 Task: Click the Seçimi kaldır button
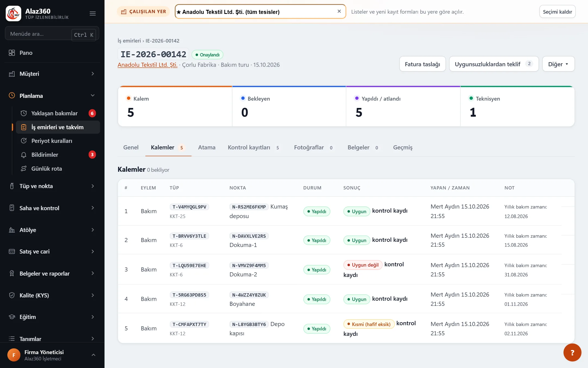[x=557, y=12]
